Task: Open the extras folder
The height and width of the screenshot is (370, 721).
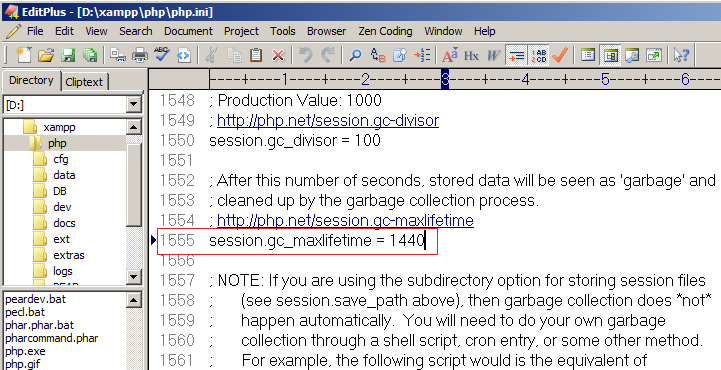Action: pyautogui.click(x=69, y=255)
